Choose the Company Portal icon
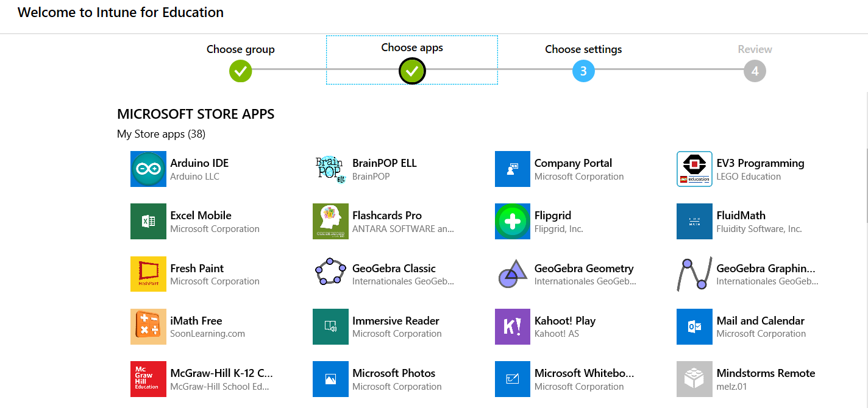Viewport: 868px width, 408px height. pos(513,169)
